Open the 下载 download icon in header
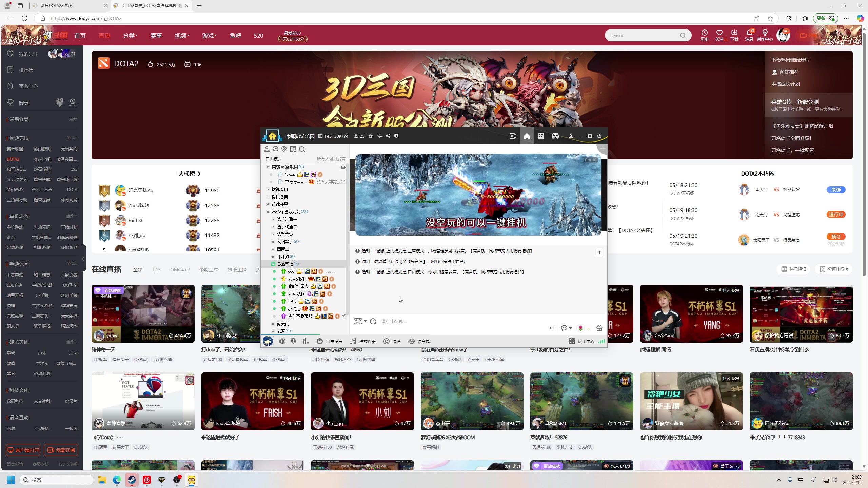 coord(734,35)
